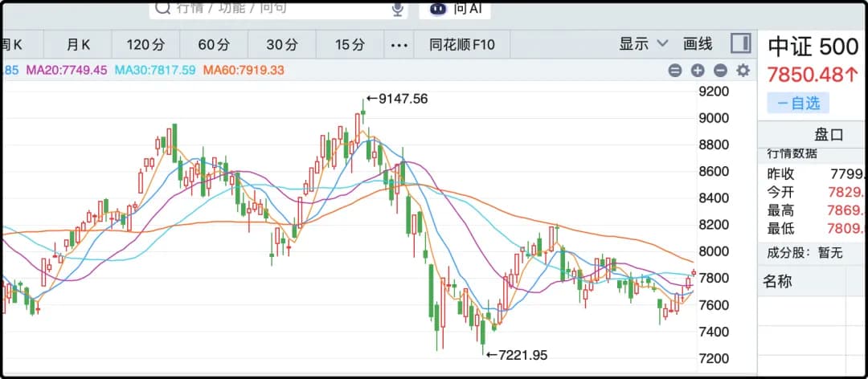
Task: Select the 15分 period tab
Action: pyautogui.click(x=350, y=45)
